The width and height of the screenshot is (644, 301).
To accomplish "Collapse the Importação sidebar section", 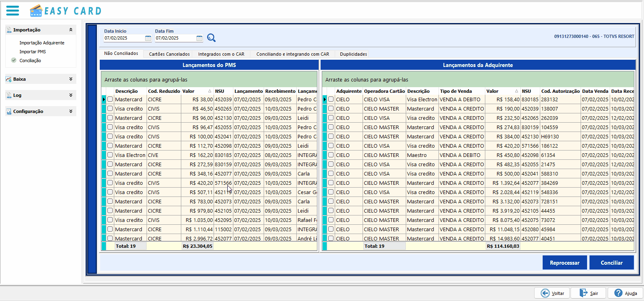I will (71, 30).
